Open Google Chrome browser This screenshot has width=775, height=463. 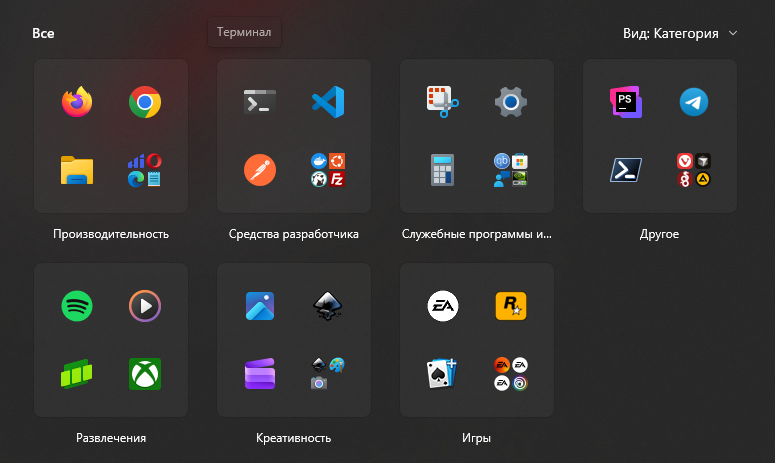point(145,102)
